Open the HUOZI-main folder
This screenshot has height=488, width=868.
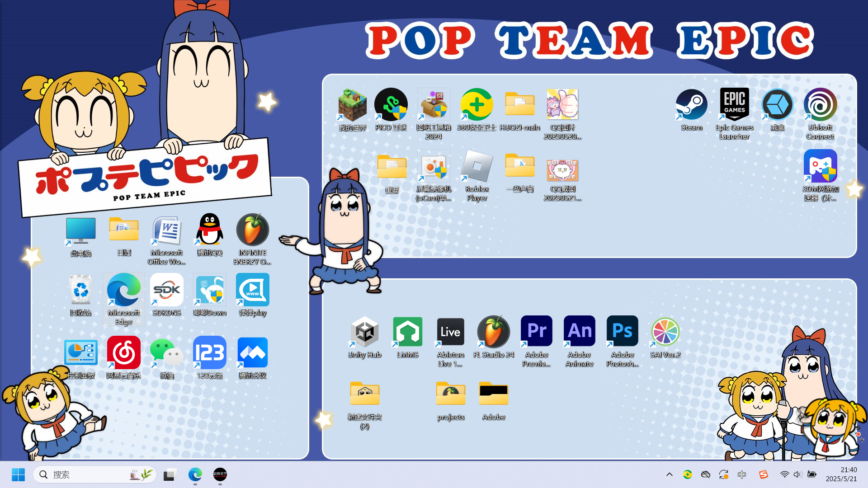(x=520, y=110)
